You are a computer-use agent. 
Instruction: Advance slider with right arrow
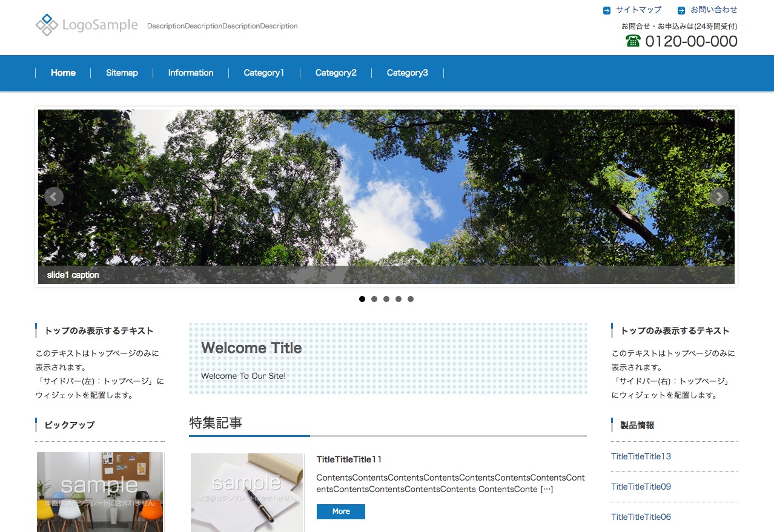[719, 196]
